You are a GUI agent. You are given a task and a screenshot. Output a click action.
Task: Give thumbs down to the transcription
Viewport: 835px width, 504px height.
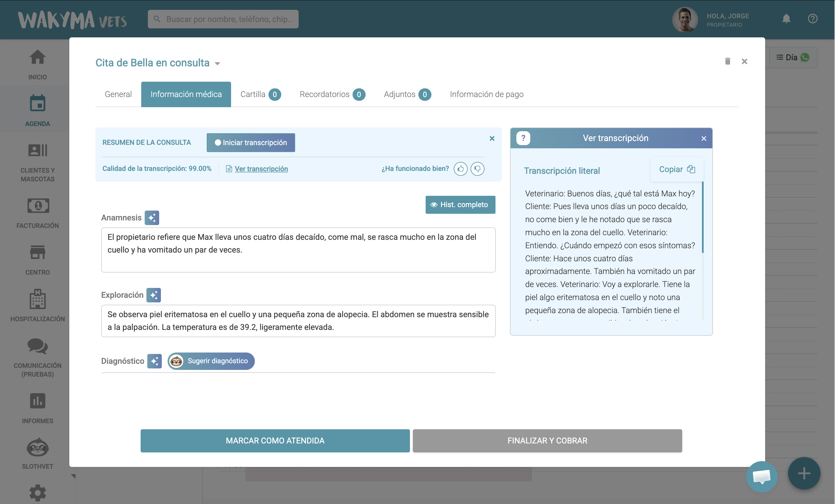click(x=477, y=169)
